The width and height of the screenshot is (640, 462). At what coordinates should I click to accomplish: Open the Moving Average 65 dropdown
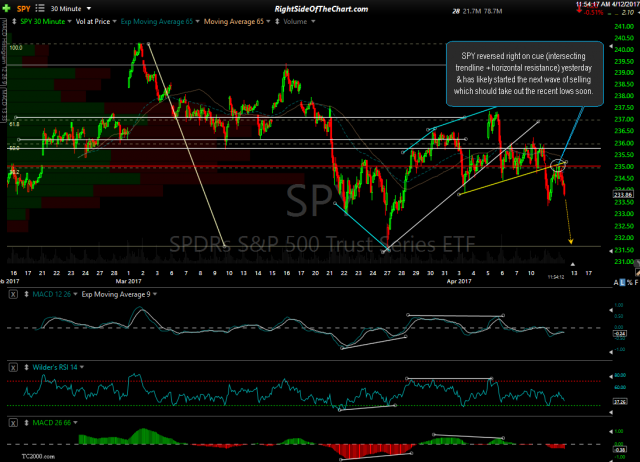point(268,21)
